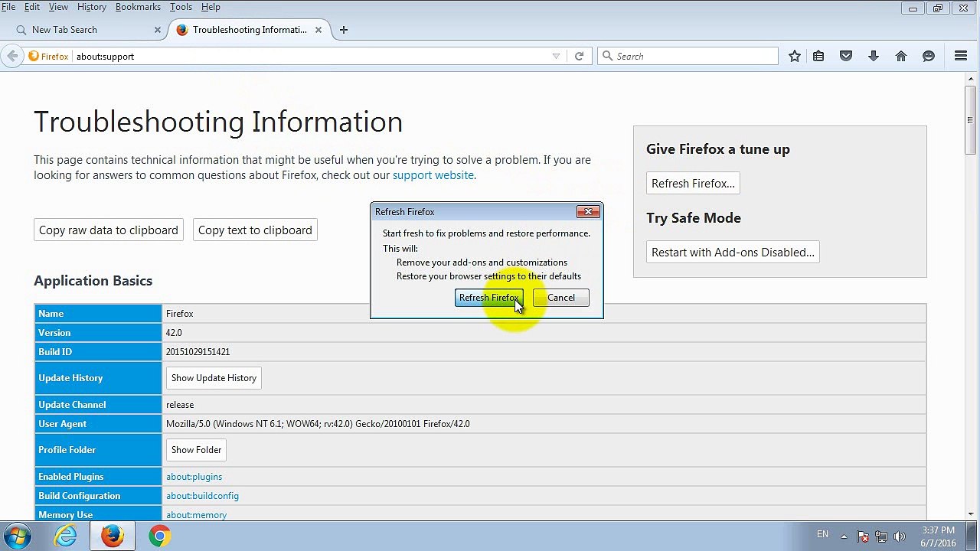The width and height of the screenshot is (980, 551).
Task: Open the Tools menu
Action: 181,7
